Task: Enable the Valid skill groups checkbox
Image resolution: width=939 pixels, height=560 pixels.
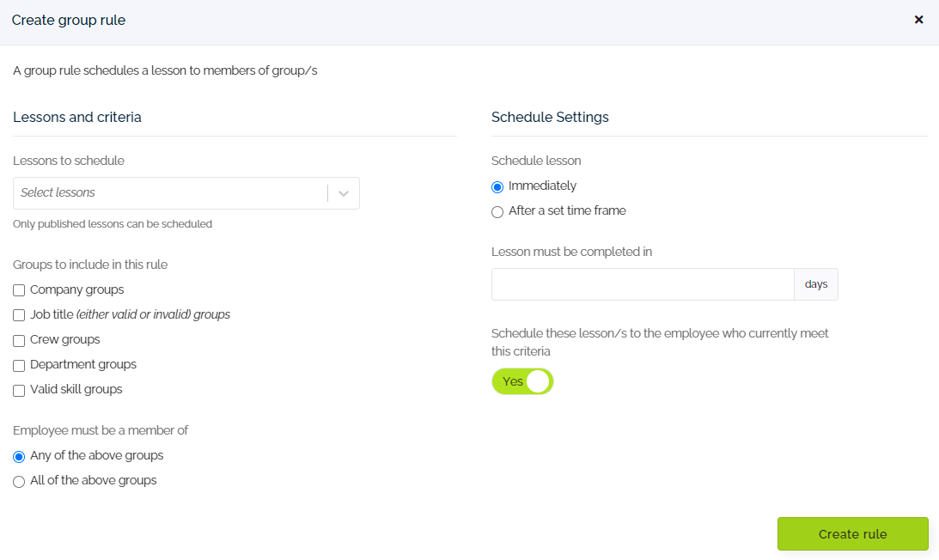Action: pyautogui.click(x=18, y=390)
